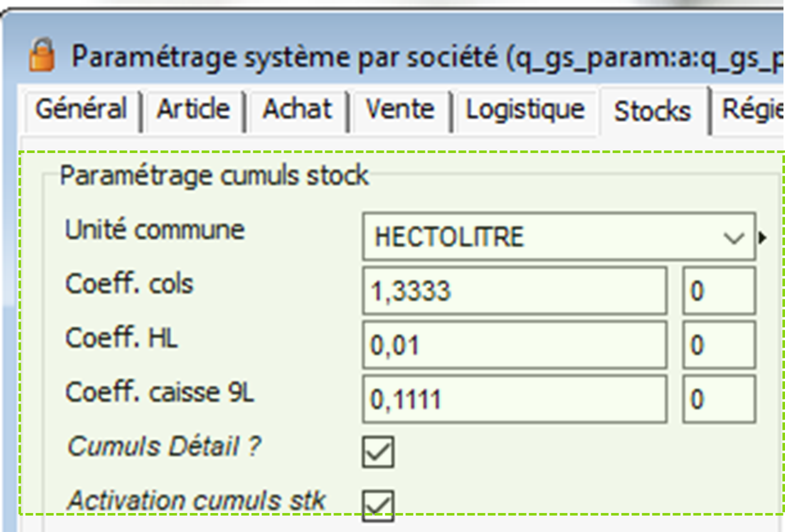Screen dimensions: 785x532
Task: Click the small field beside Coeff. cols
Action: click(x=719, y=291)
